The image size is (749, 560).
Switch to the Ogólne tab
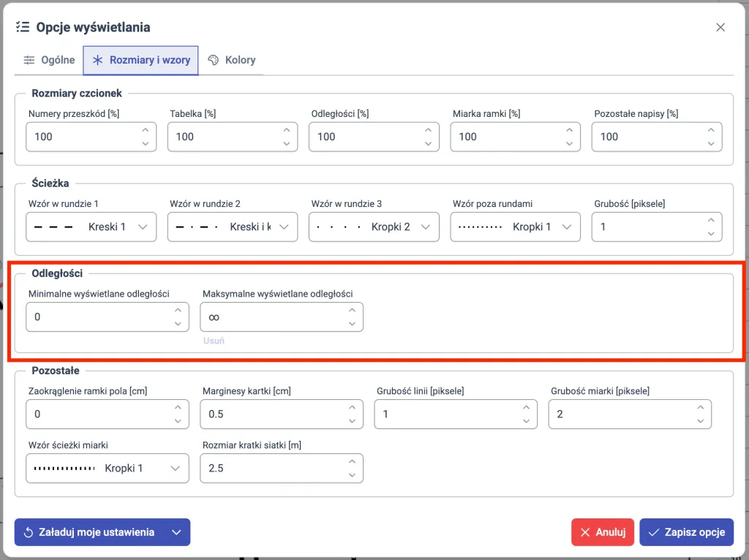49,60
